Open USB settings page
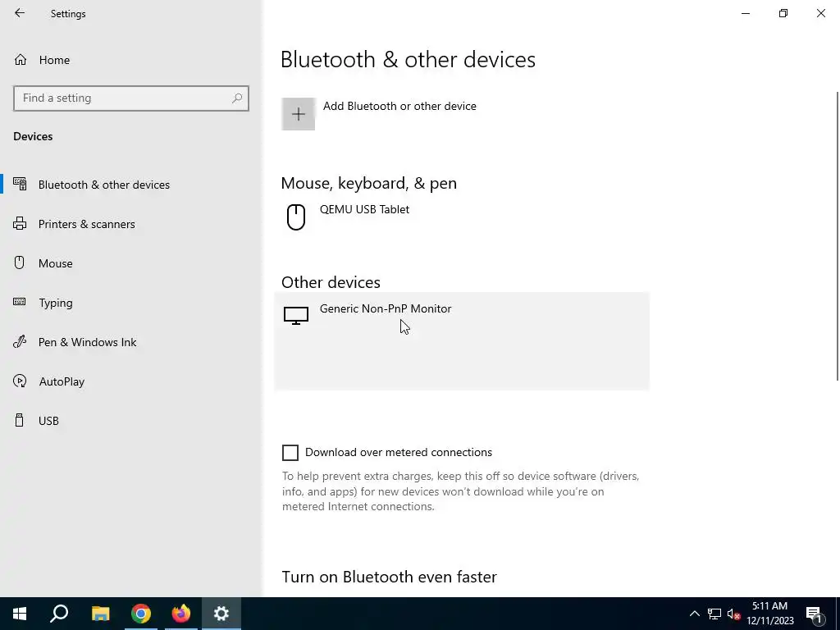This screenshot has width=840, height=630. click(131, 421)
